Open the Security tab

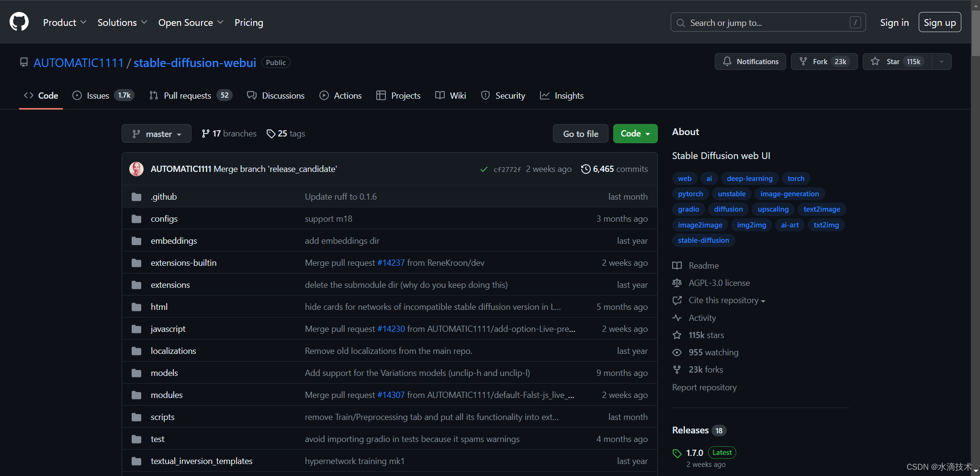pos(503,96)
